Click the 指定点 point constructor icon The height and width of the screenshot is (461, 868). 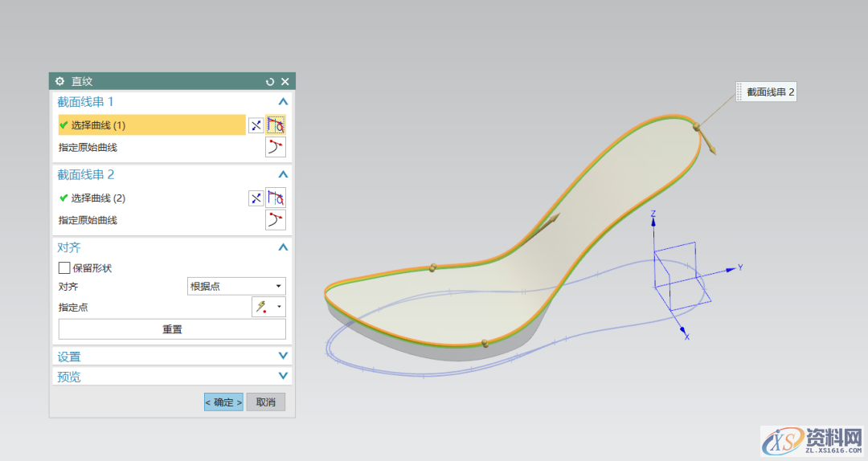tap(262, 307)
